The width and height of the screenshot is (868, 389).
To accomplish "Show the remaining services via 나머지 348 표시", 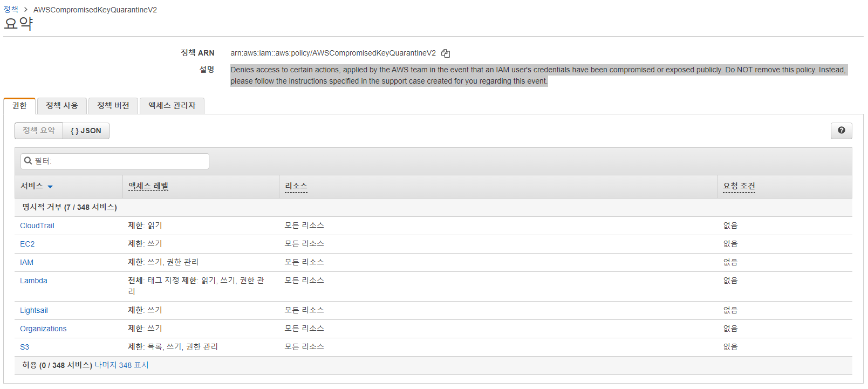I will [x=122, y=365].
